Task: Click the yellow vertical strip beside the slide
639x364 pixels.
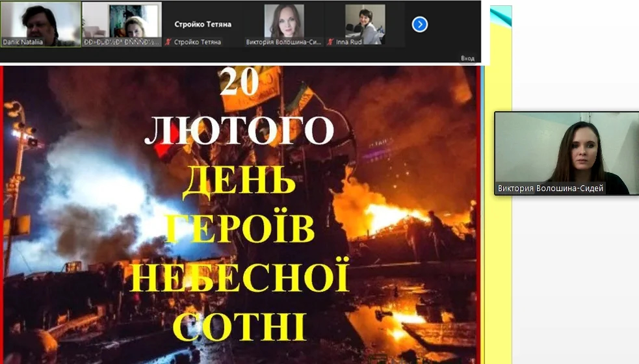Action: [x=501, y=260]
